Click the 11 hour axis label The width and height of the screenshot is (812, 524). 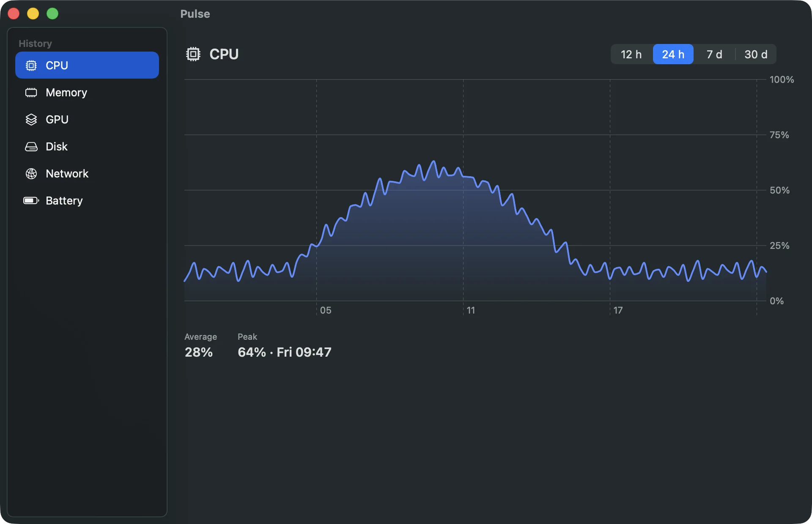(471, 310)
